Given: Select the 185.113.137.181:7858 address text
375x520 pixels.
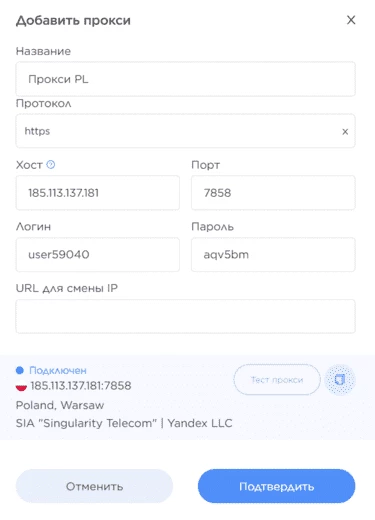Looking at the screenshot, I should (x=81, y=386).
